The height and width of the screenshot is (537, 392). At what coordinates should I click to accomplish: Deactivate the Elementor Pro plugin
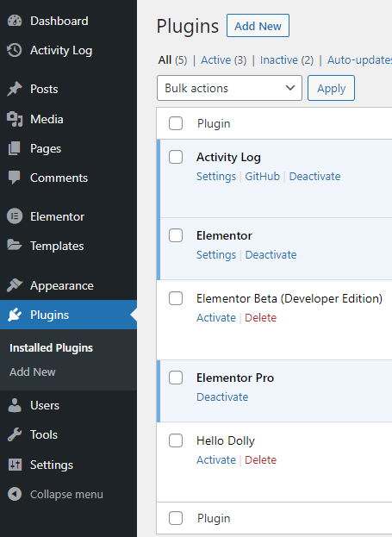[x=222, y=397]
